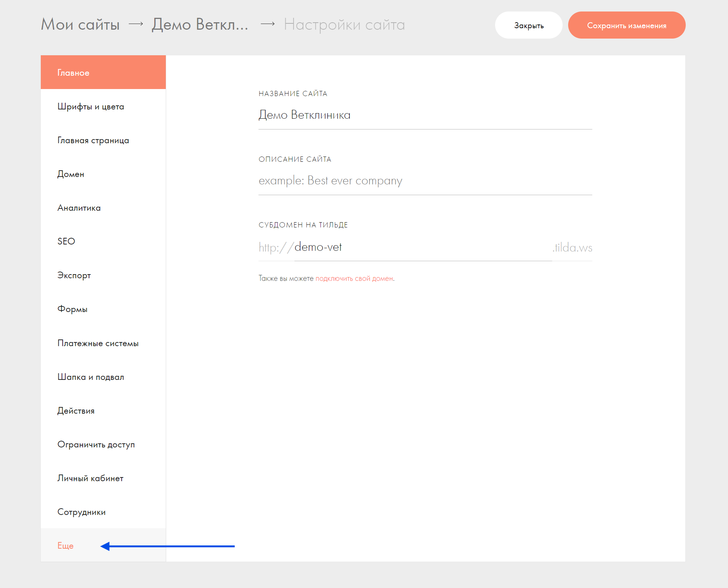Open the Шрифты и цвета settings tab
This screenshot has width=728, height=588.
[90, 107]
